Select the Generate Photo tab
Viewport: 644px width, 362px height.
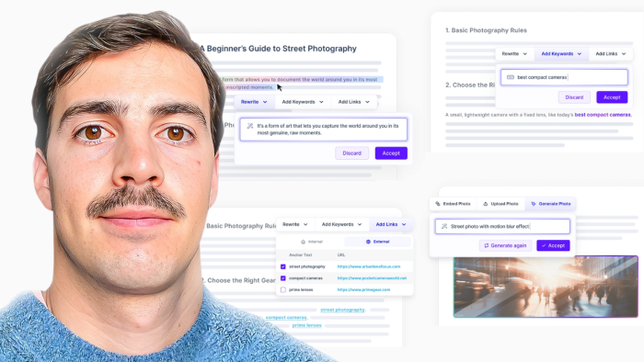pos(551,204)
